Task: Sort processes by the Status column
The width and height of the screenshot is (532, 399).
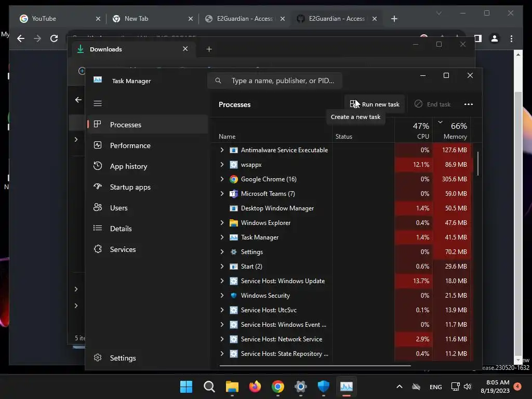Action: 363,130
